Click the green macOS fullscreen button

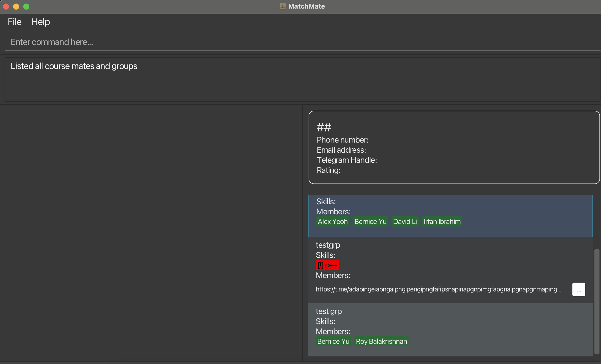pyautogui.click(x=26, y=7)
